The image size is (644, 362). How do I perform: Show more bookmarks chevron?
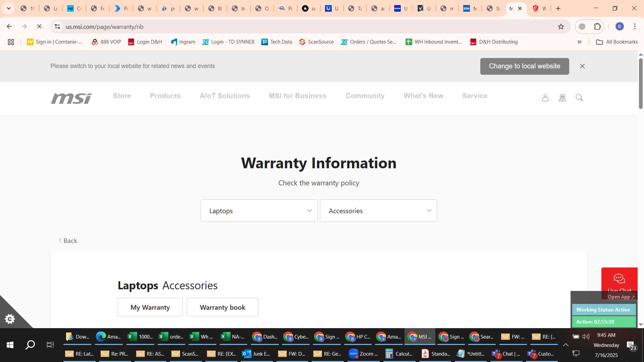pos(579,42)
